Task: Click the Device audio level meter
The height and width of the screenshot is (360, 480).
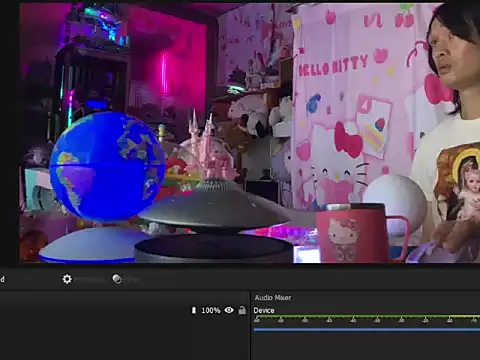Action: pyautogui.click(x=367, y=317)
